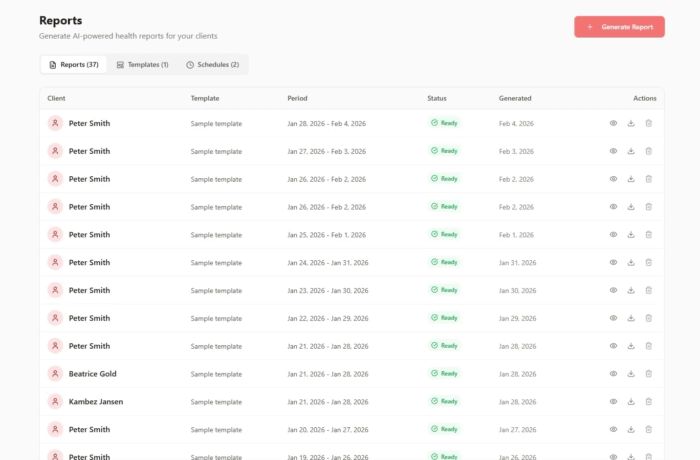Click the Generated column header

click(x=515, y=98)
